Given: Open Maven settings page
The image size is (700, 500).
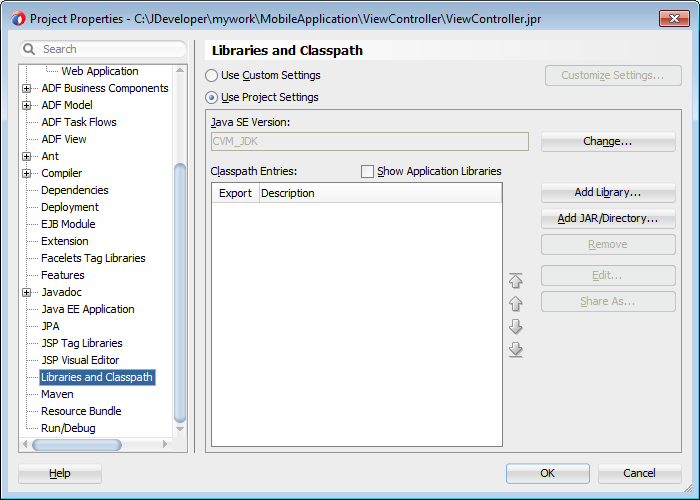Looking at the screenshot, I should [57, 394].
